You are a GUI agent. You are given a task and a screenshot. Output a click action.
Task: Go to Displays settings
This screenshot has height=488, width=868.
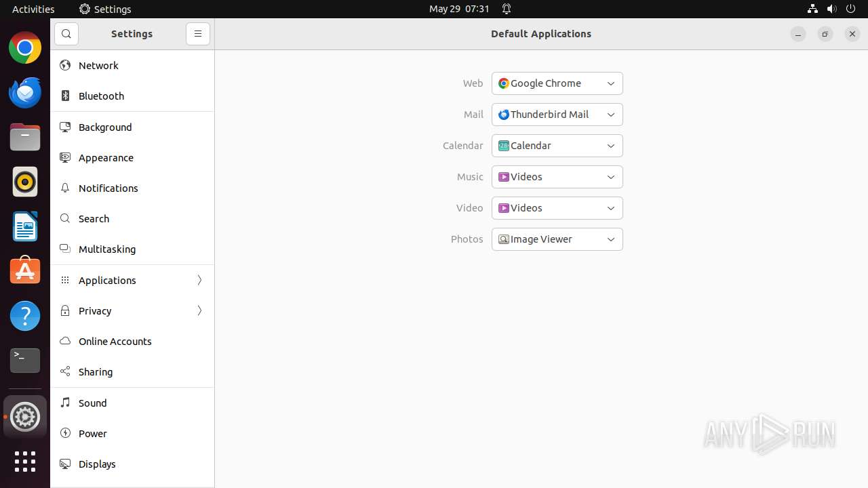(x=132, y=464)
